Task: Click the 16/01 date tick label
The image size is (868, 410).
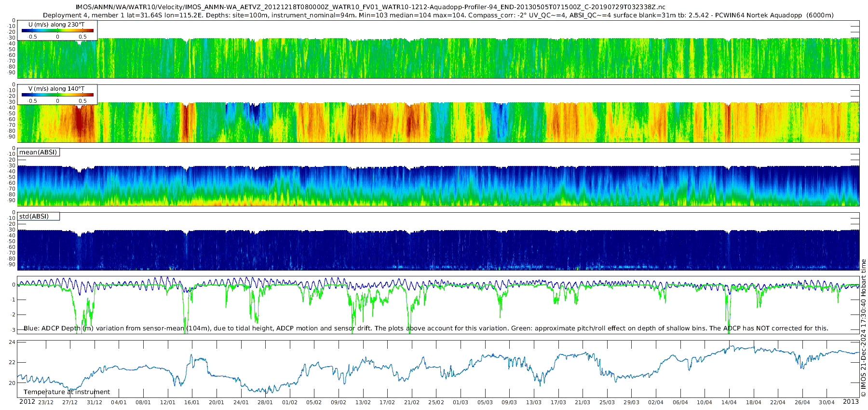Action: click(192, 403)
